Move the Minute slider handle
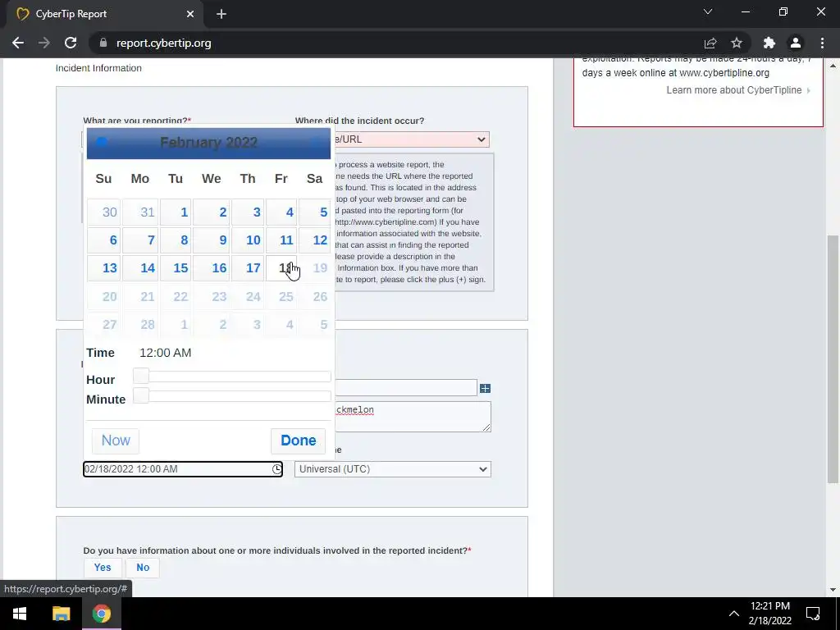Image resolution: width=840 pixels, height=630 pixels. 141,396
